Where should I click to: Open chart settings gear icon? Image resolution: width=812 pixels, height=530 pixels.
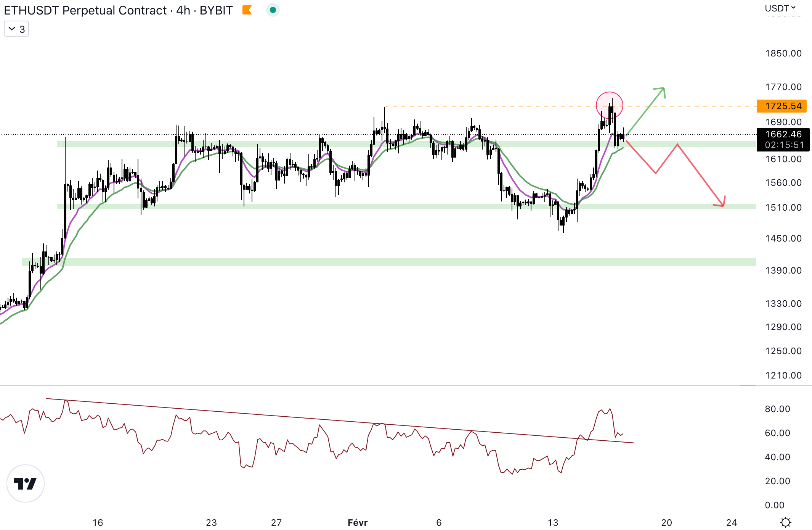pos(785,522)
